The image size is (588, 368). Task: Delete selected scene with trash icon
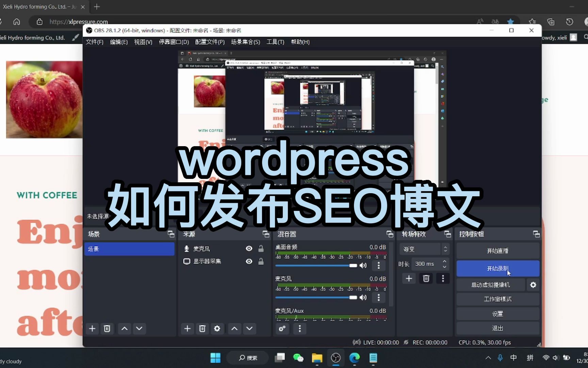click(x=107, y=328)
